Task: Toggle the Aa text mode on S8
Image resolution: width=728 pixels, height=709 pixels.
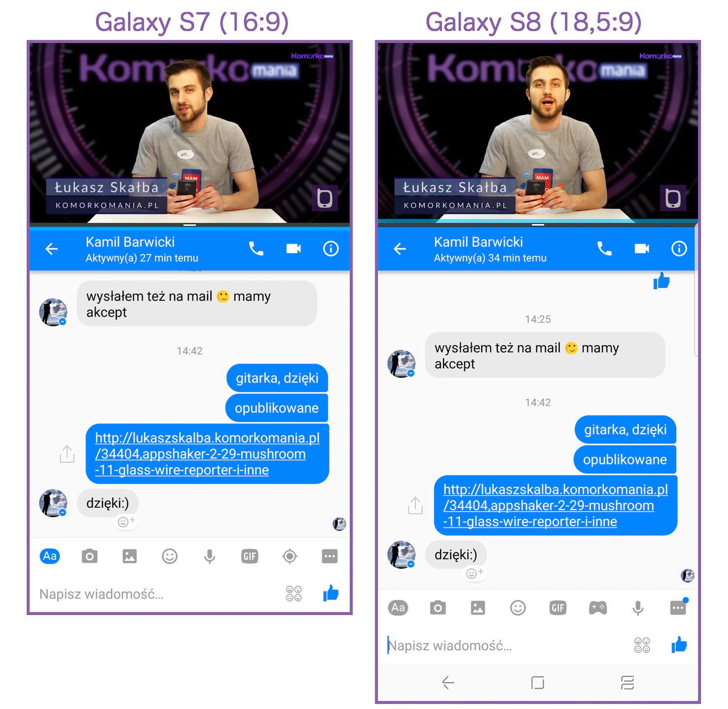Action: (x=398, y=608)
